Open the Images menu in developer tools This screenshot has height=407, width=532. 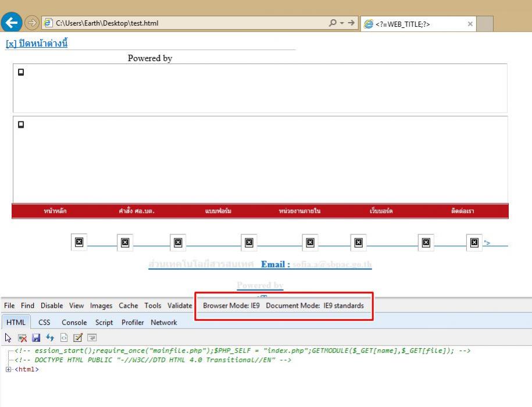click(101, 306)
